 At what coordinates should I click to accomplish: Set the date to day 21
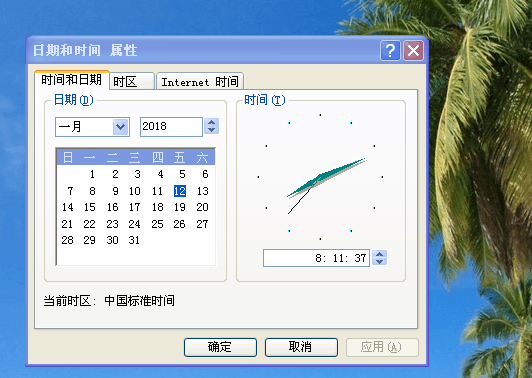point(67,224)
